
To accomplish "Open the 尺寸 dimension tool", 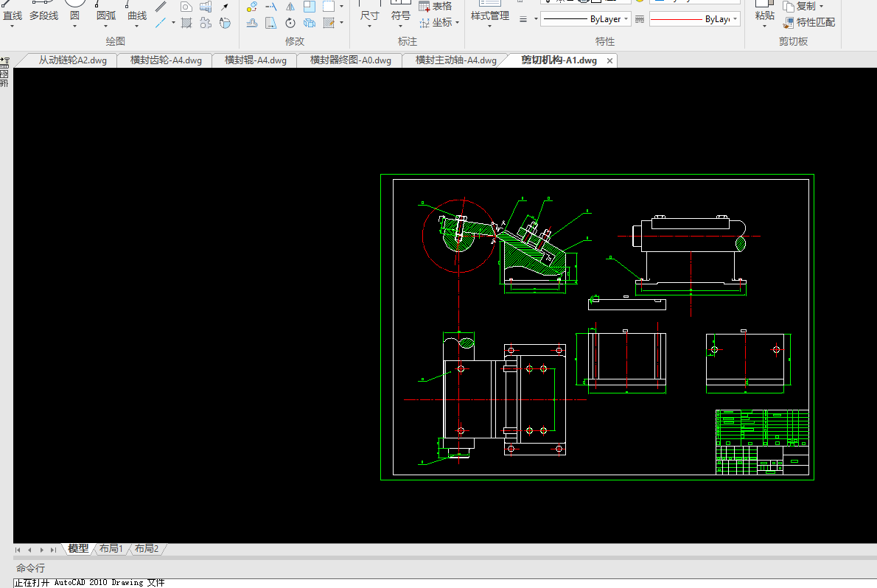I will pyautogui.click(x=369, y=11).
